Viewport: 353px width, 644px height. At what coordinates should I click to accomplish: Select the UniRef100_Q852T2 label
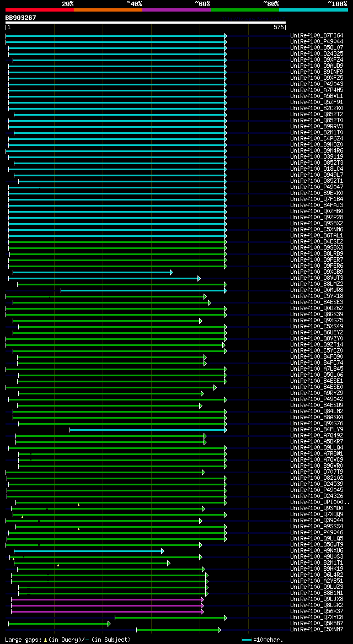click(317, 114)
